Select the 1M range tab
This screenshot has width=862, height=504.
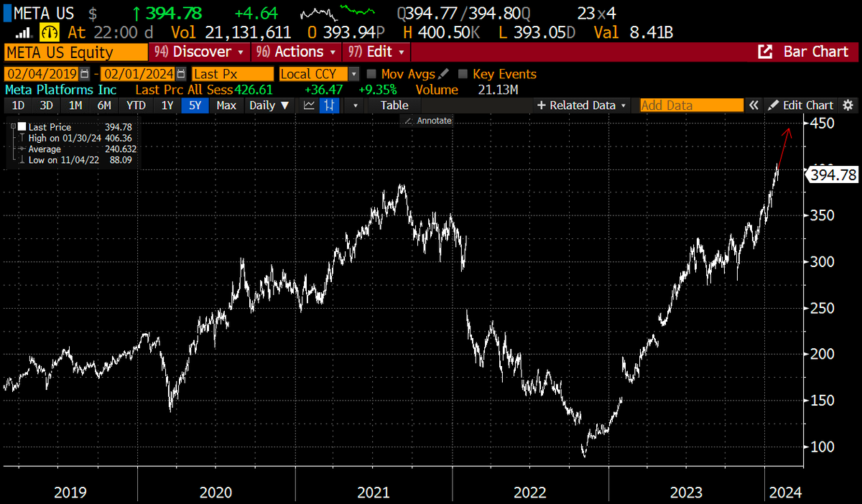pyautogui.click(x=75, y=105)
